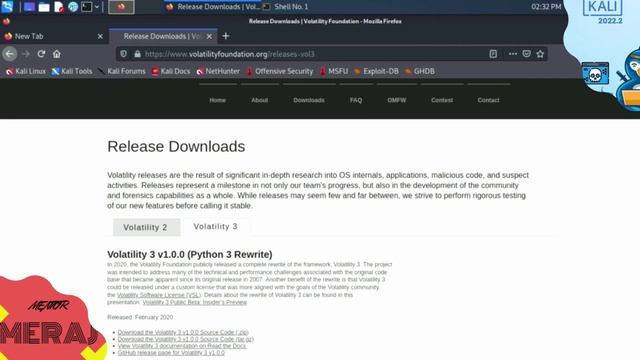The width and height of the screenshot is (640, 360).
Task: Open GHDB bookmark
Action: click(x=420, y=71)
